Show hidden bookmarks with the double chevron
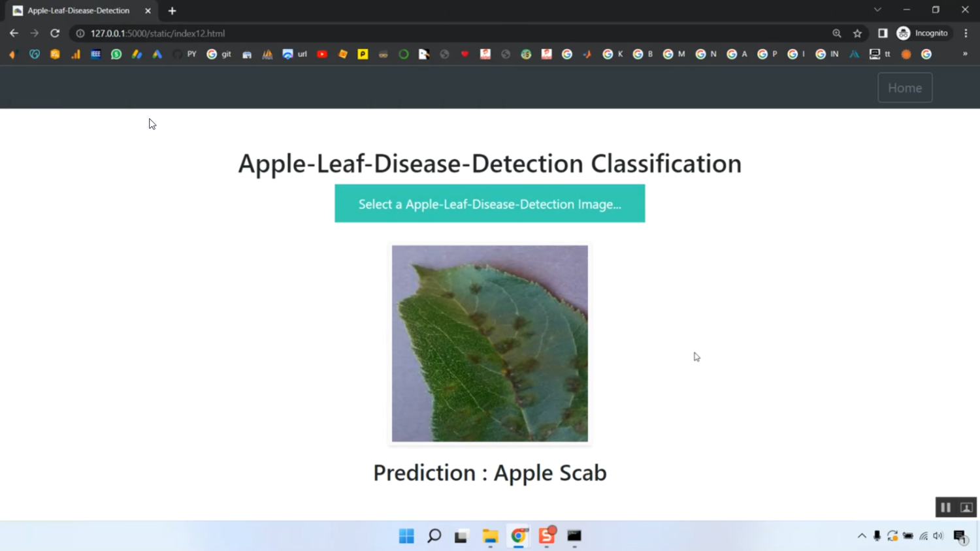 pyautogui.click(x=965, y=54)
